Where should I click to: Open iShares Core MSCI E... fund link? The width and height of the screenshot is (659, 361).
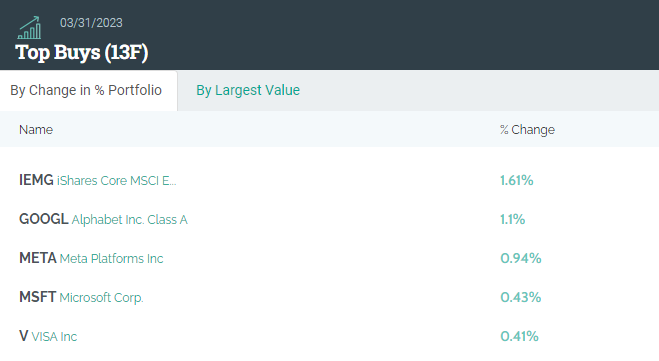[116, 181]
